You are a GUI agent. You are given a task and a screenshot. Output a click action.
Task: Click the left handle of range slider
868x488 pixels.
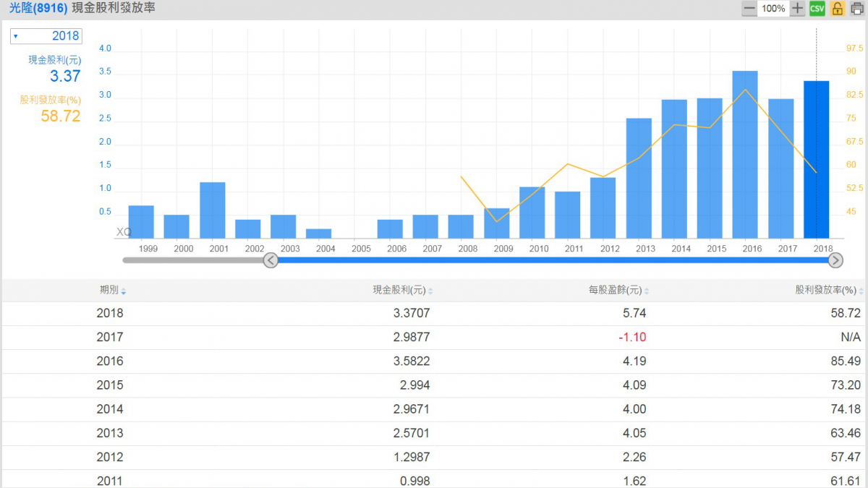pos(271,260)
